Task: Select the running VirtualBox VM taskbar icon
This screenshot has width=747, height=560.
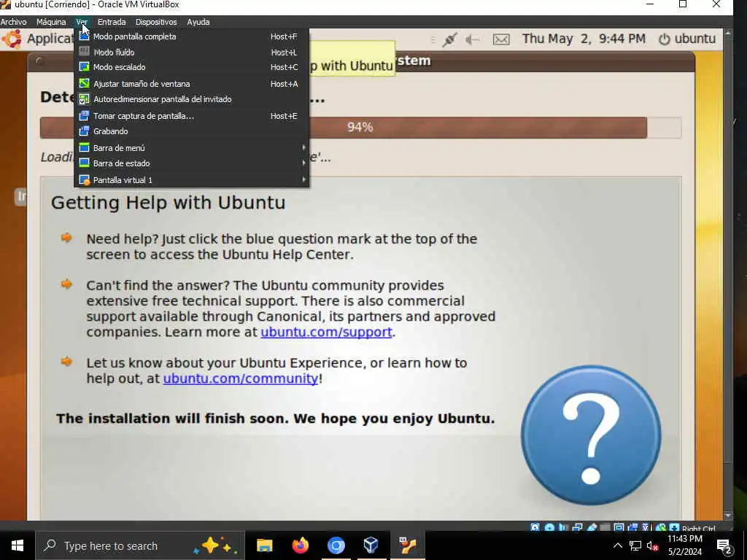Action: (x=407, y=545)
